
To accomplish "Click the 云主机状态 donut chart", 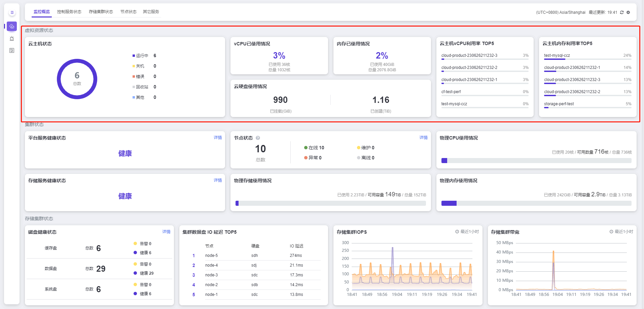I will click(x=77, y=79).
